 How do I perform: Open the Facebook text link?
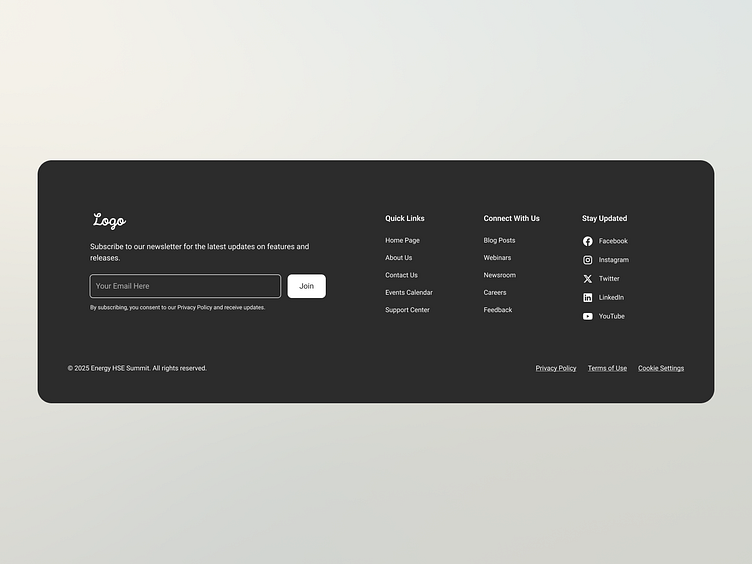pos(613,241)
